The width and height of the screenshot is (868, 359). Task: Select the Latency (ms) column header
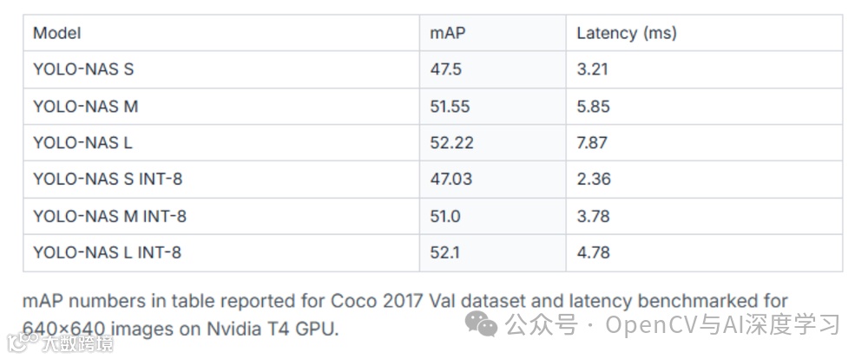pos(627,33)
